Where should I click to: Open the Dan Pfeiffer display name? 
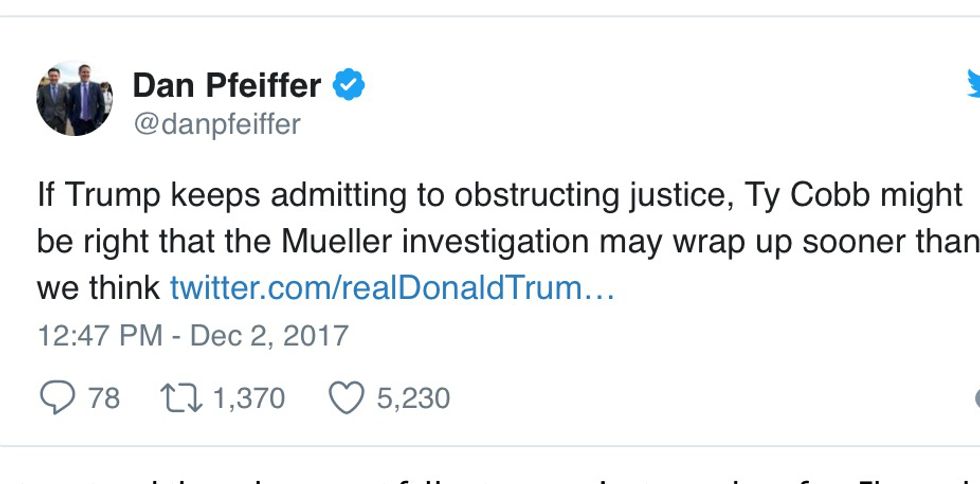coord(227,86)
